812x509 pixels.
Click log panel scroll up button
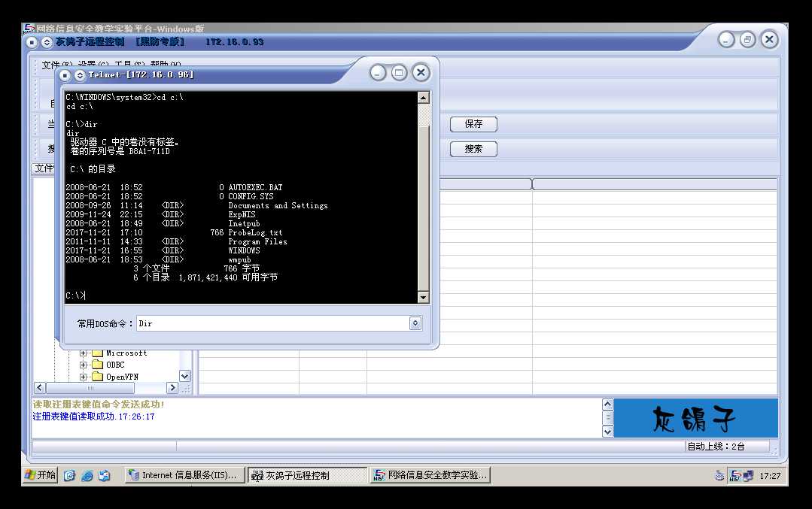click(x=608, y=404)
